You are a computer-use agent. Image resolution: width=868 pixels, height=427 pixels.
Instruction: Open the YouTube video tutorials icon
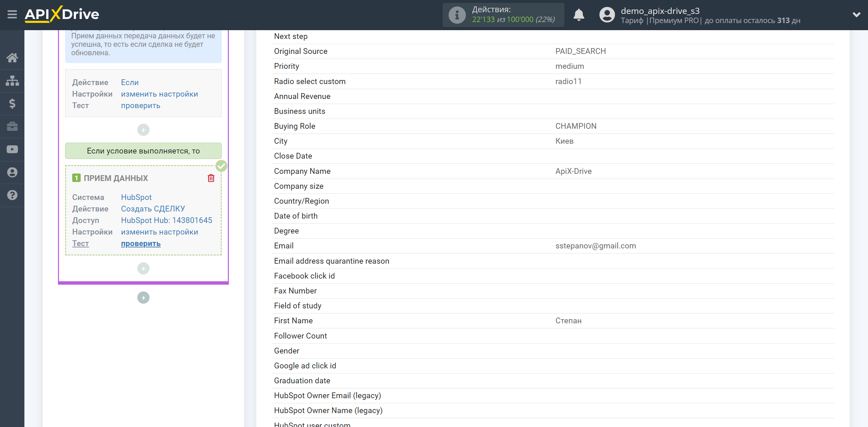click(x=12, y=149)
